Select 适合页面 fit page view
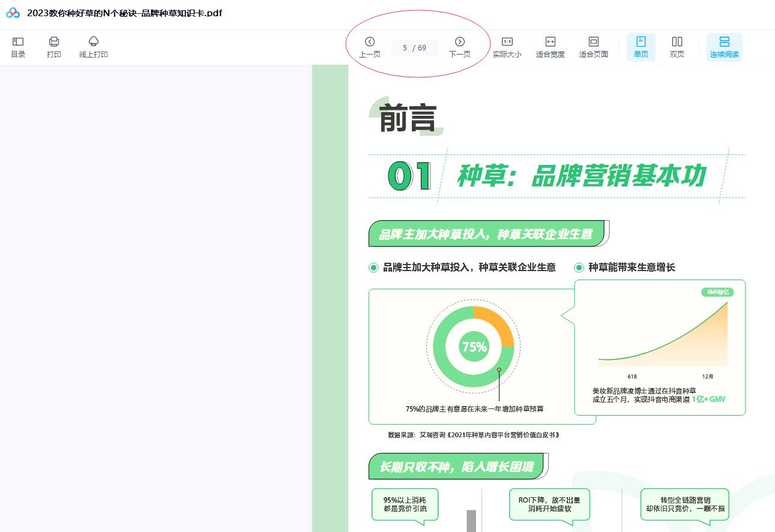Image resolution: width=775 pixels, height=532 pixels. [x=594, y=47]
